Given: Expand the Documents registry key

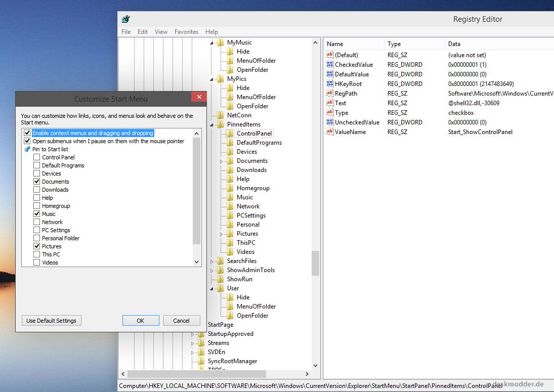Looking at the screenshot, I should coord(221,161).
